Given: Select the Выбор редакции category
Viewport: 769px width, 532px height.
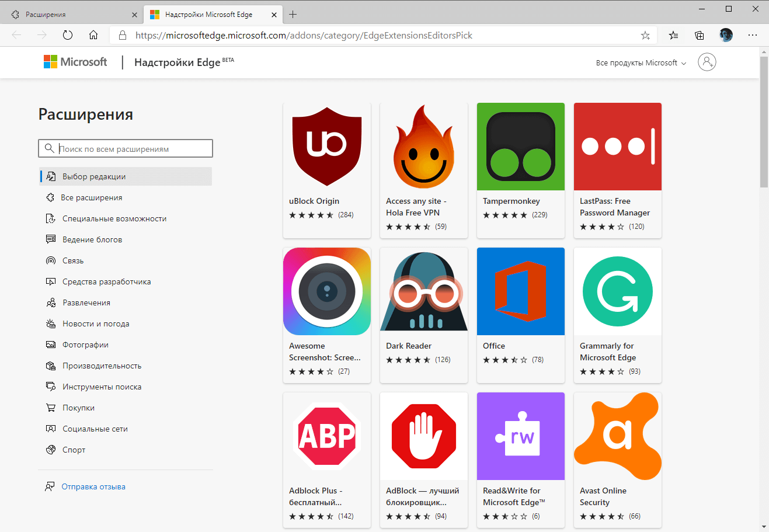Looking at the screenshot, I should tap(126, 176).
